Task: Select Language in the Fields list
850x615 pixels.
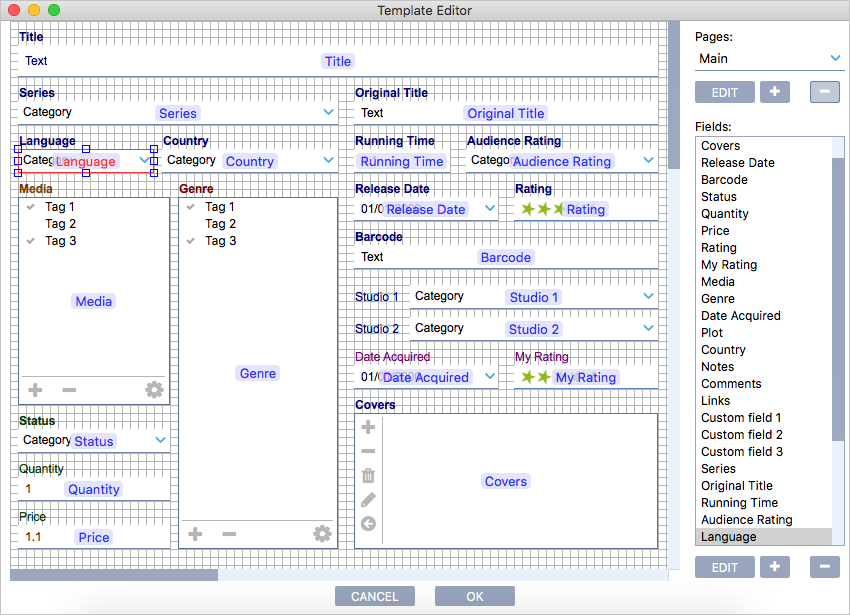Action: (x=764, y=536)
